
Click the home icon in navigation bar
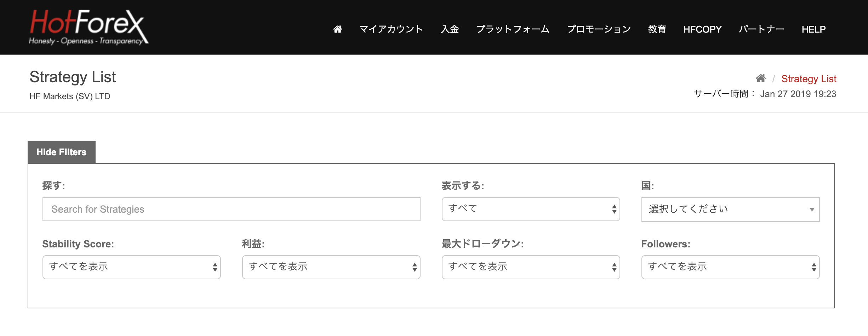(338, 29)
